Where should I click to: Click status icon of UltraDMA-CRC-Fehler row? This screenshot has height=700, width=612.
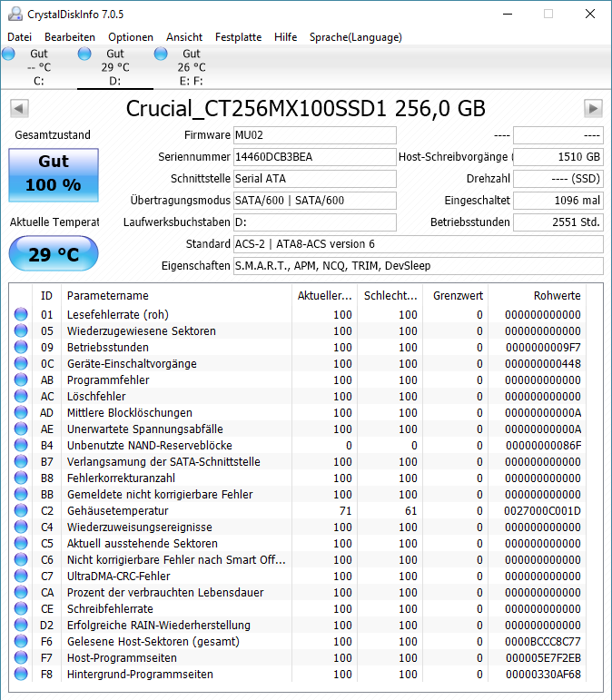click(21, 576)
